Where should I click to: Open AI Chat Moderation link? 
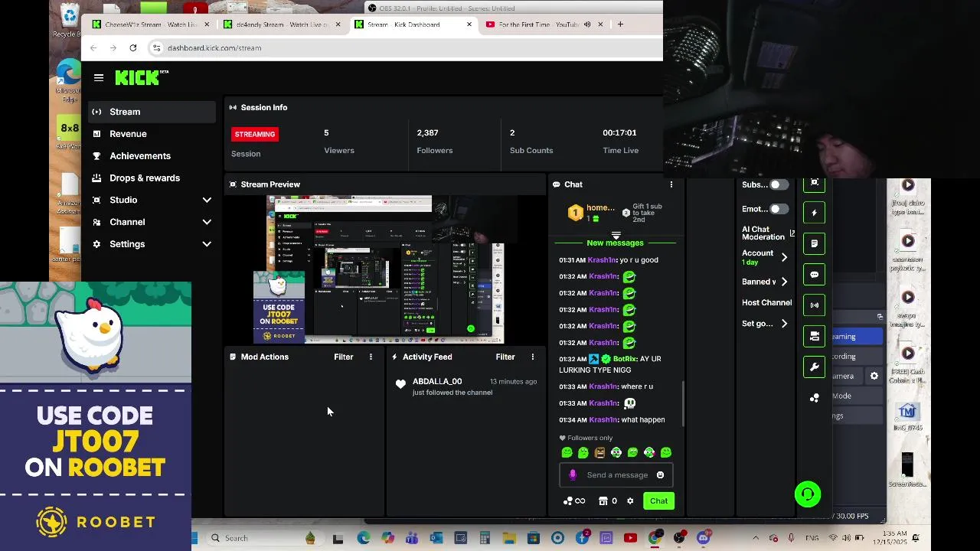768,233
